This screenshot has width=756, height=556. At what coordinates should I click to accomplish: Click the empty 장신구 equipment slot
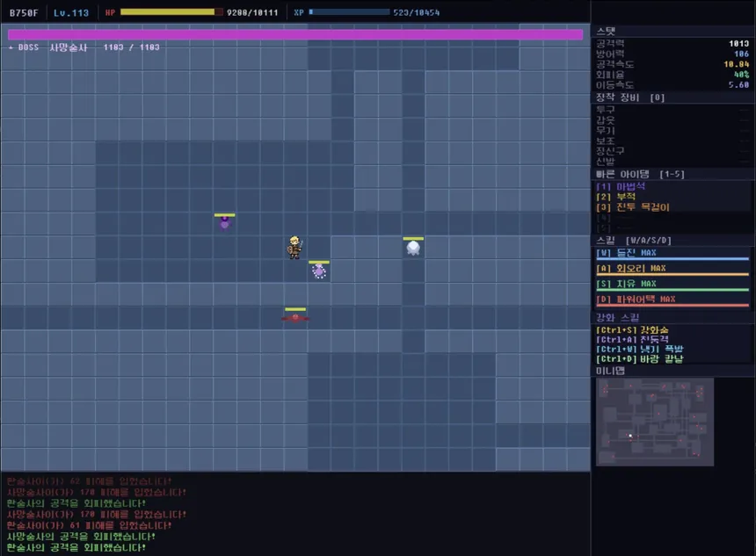point(672,151)
